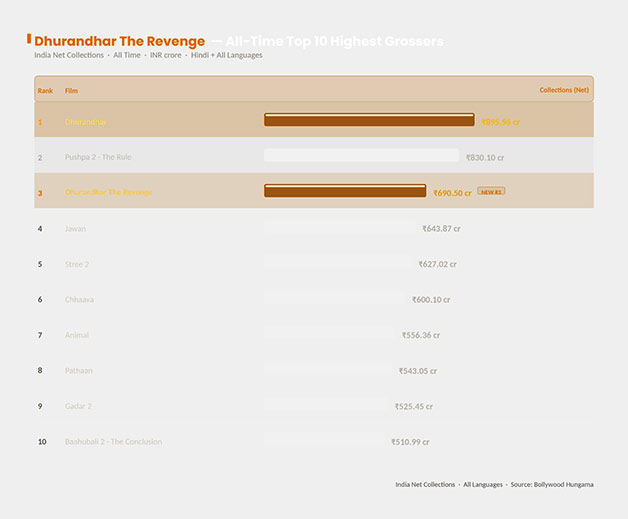This screenshot has height=519, width=628.
Task: Click the Animal film name
Action: point(77,335)
